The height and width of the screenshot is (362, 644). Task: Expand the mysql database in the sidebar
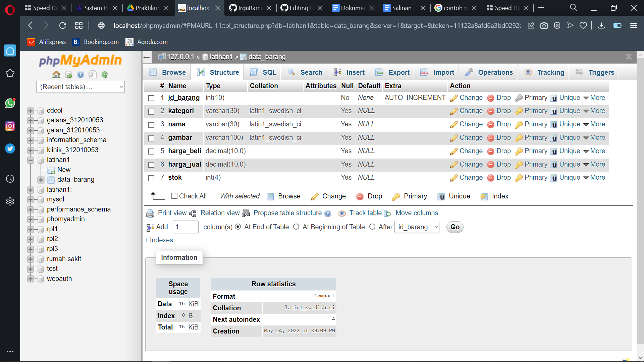click(x=31, y=199)
